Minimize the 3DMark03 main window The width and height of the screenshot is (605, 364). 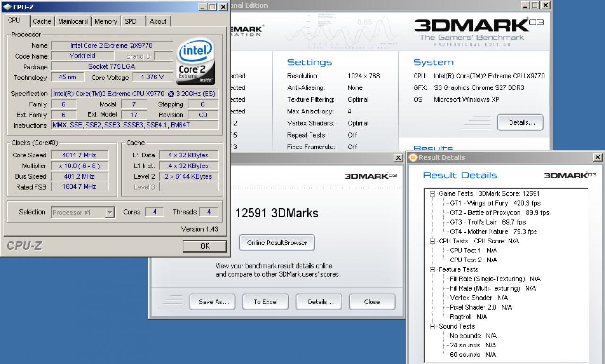(525, 5)
